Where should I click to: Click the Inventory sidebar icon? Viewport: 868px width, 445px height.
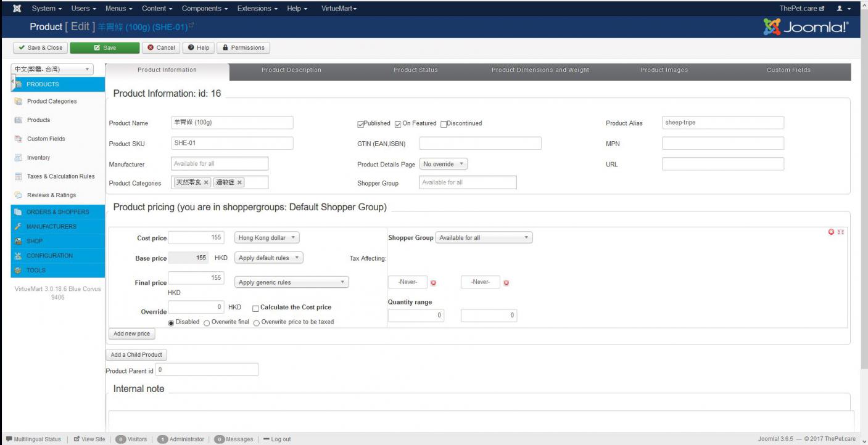click(19, 158)
